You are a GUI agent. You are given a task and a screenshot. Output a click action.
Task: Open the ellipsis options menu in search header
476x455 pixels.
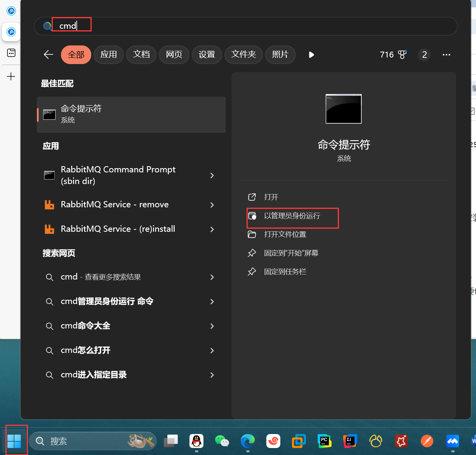coord(446,55)
